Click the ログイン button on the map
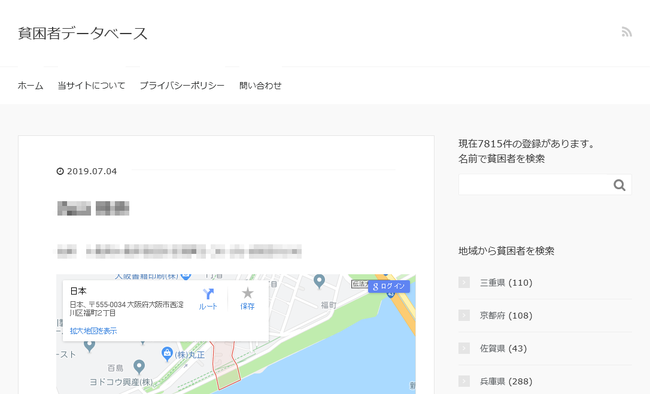Viewport: 650px width, 394px height. point(389,286)
